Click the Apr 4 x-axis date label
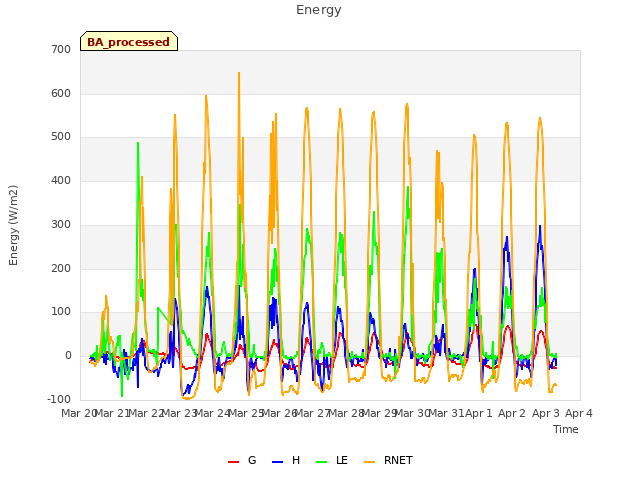The image size is (640, 480). tap(579, 413)
